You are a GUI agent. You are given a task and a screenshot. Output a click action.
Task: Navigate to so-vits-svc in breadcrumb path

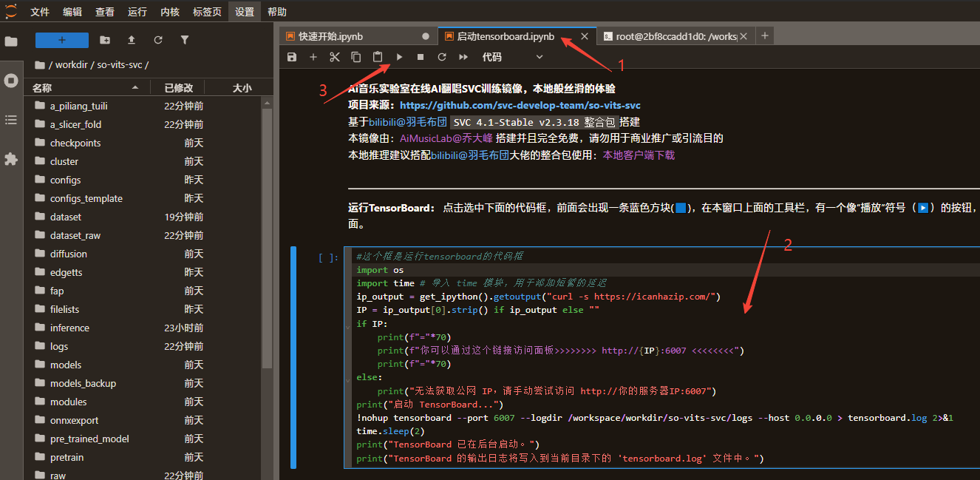tap(120, 65)
